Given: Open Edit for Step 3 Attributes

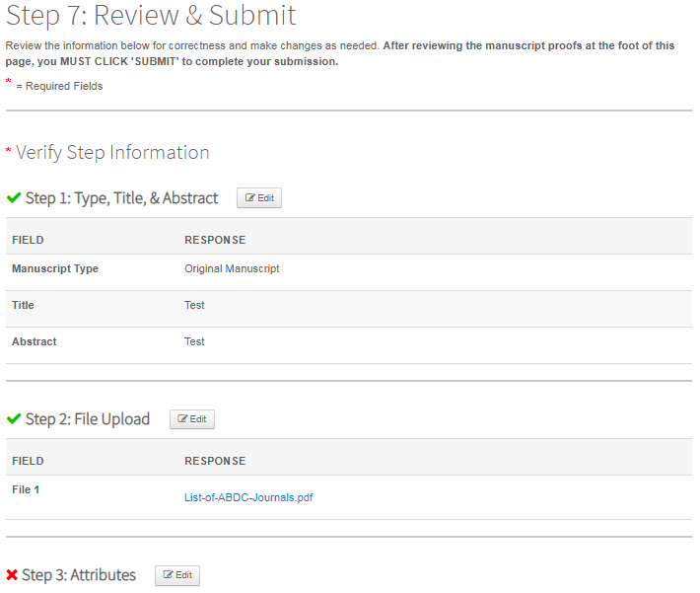Looking at the screenshot, I should pyautogui.click(x=177, y=575).
